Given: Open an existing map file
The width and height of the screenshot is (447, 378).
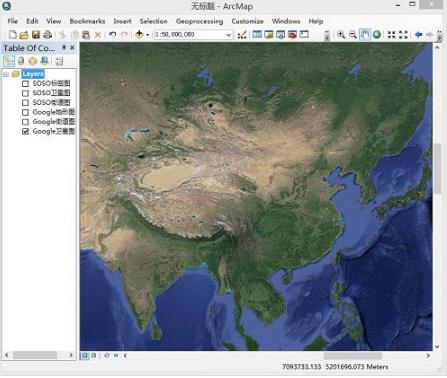Looking at the screenshot, I should click(x=24, y=34).
